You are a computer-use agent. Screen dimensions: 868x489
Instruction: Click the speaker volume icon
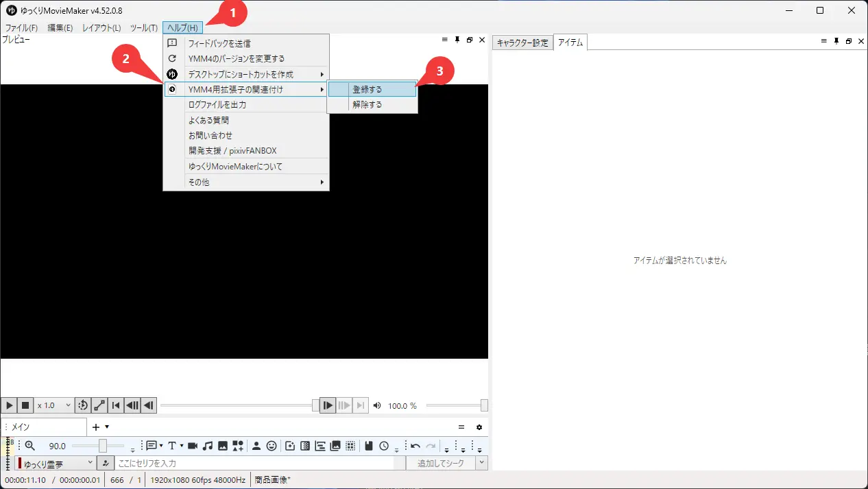(x=377, y=405)
